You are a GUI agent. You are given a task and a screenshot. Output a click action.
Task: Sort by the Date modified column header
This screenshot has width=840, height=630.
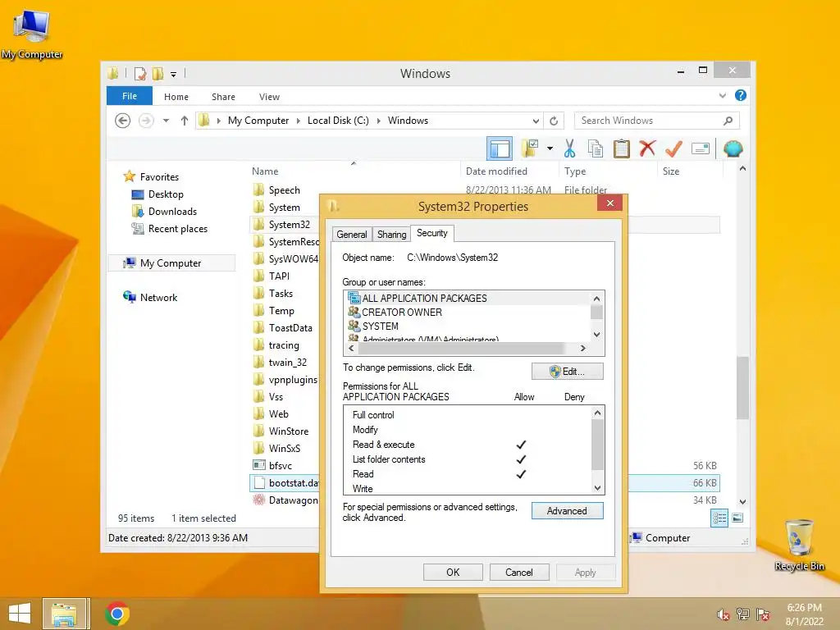click(496, 171)
